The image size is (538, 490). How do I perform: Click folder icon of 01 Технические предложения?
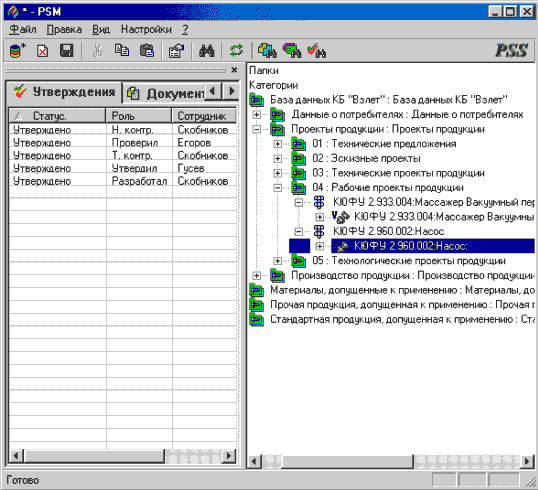(x=299, y=144)
